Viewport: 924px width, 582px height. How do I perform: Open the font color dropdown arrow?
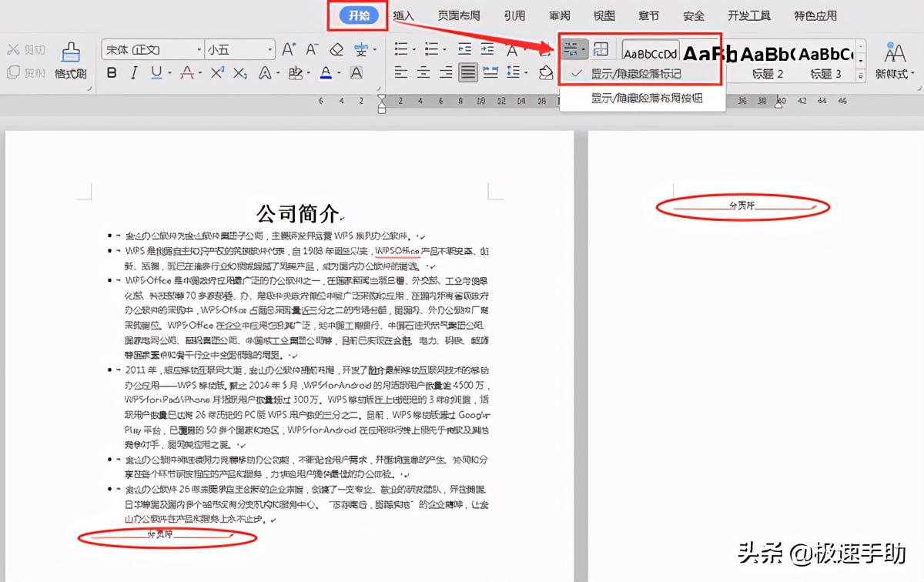coord(338,73)
